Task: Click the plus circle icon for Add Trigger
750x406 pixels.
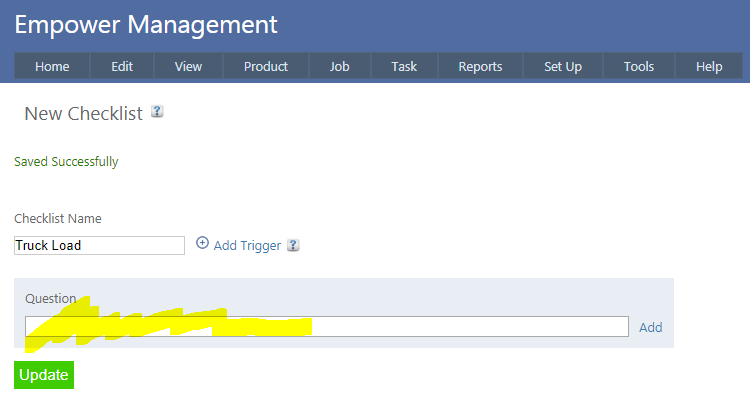Action: (202, 243)
